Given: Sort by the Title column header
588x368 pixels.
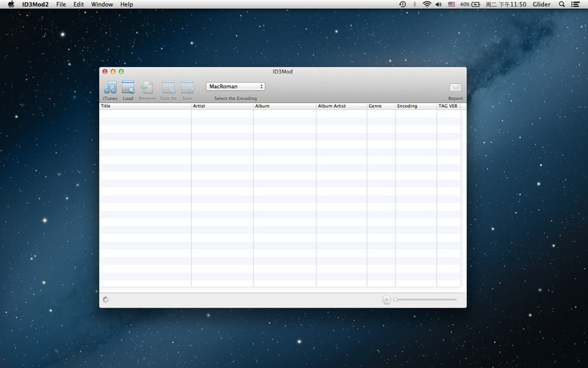Looking at the screenshot, I should coord(145,106).
